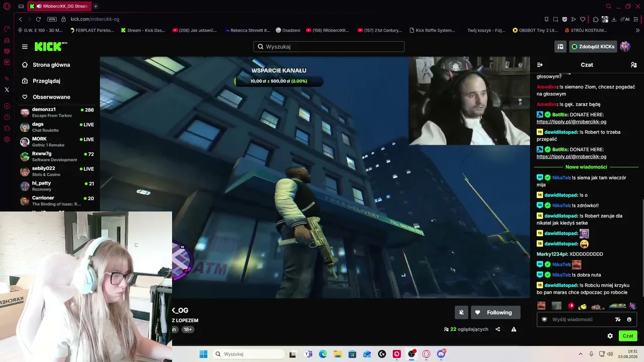The image size is (644, 362).
Task: Click the channel support goal progress bar
Action: coord(279,81)
